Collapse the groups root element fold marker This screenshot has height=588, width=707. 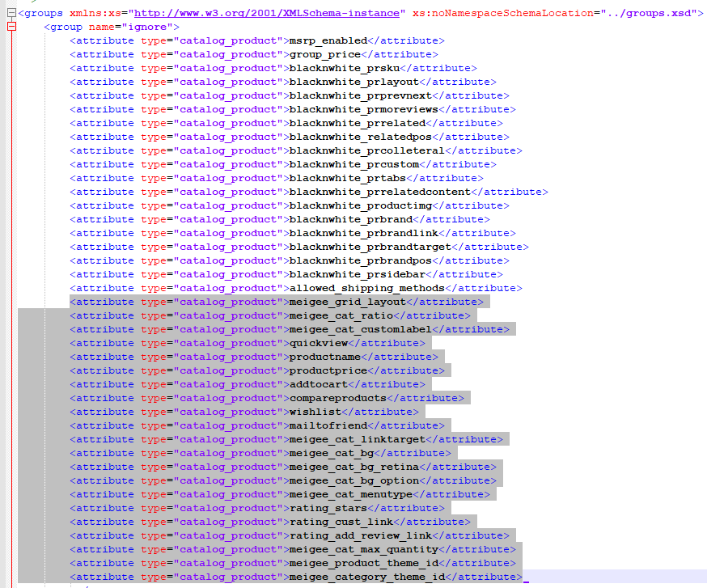(x=11, y=13)
